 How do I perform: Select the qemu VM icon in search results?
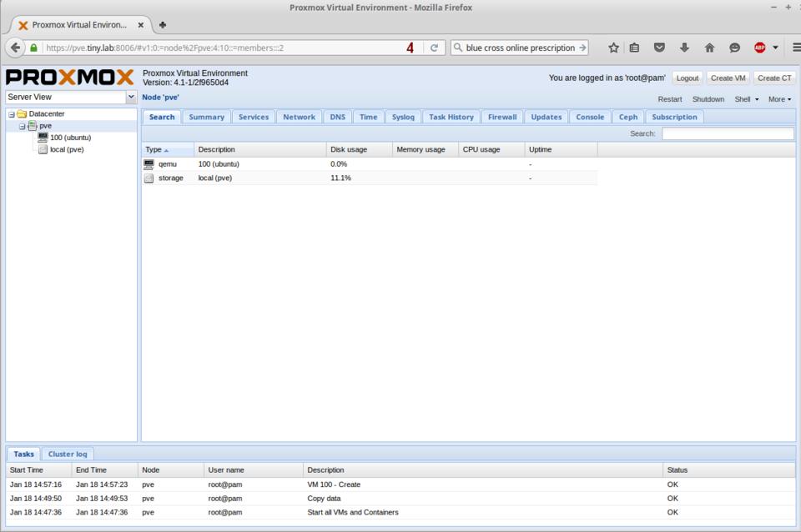pos(149,164)
